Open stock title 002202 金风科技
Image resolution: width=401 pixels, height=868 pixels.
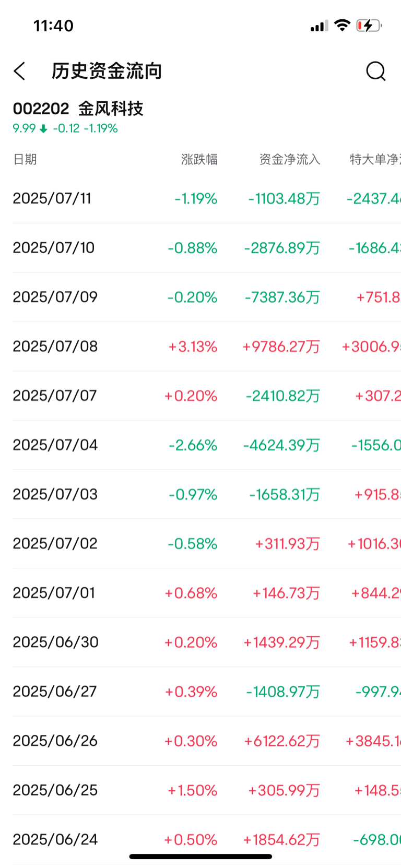tap(78, 109)
